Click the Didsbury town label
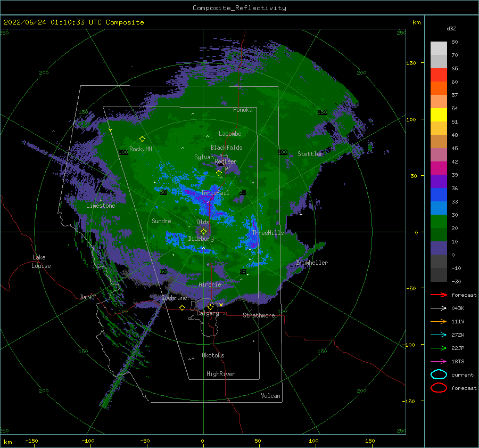The height and width of the screenshot is (448, 479). coord(201,239)
